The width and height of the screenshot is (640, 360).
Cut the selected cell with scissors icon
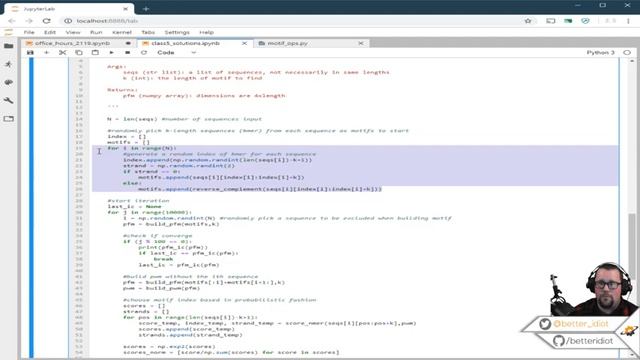click(62, 53)
